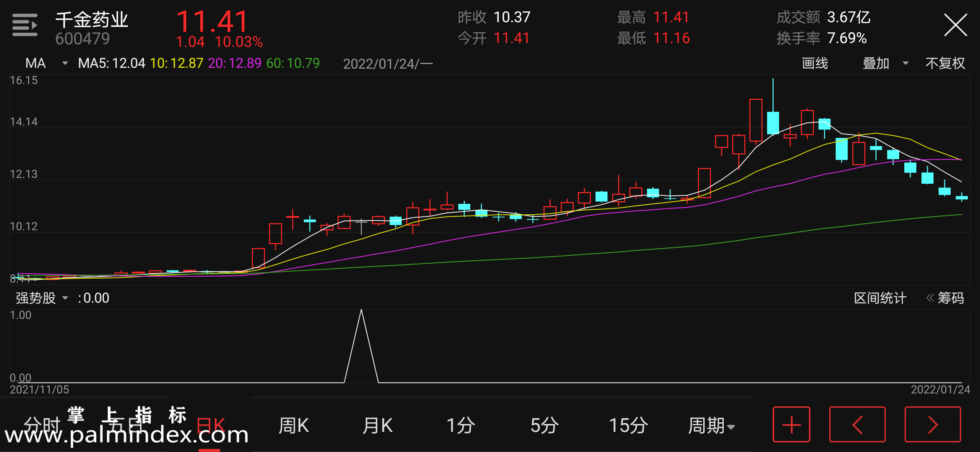Screen dimensions: 980x452
Task: Click the 16.15 price axis label
Action: [x=23, y=80]
